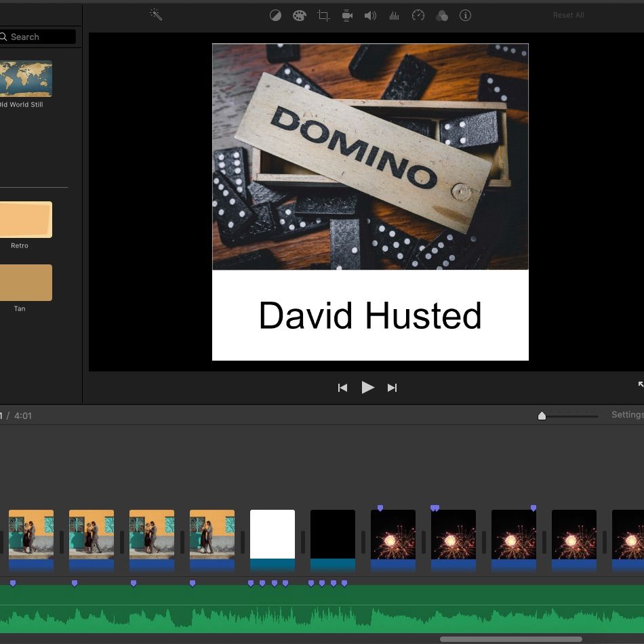Screen dimensions: 644x644
Task: Open Clip Filter and Audio Effects
Action: pyautogui.click(x=442, y=16)
